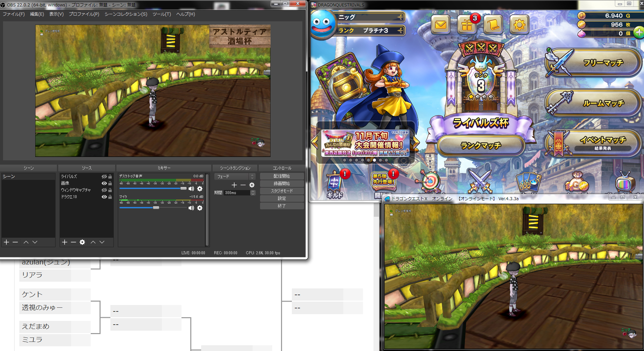Open the gold coin bag shop icon
The image size is (644, 351).
tap(577, 183)
